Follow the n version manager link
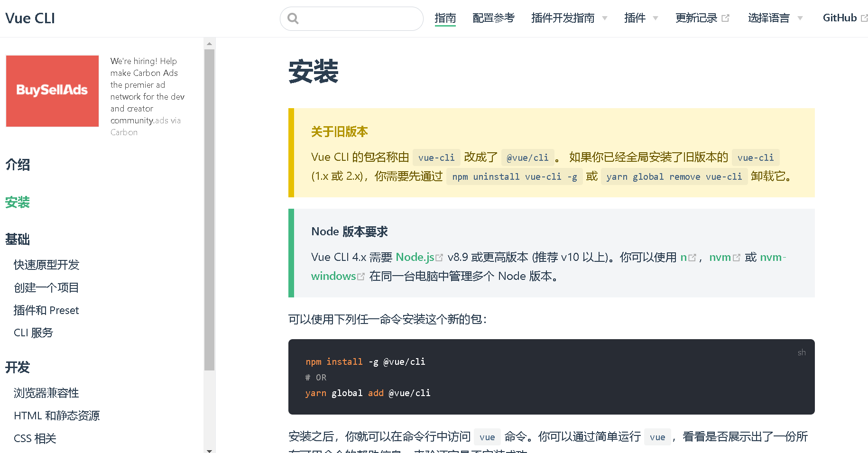This screenshot has width=868, height=453. [x=683, y=257]
